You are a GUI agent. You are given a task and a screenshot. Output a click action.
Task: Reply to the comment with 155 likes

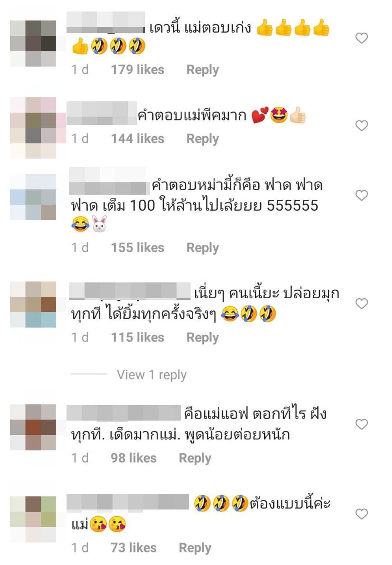pyautogui.click(x=203, y=248)
